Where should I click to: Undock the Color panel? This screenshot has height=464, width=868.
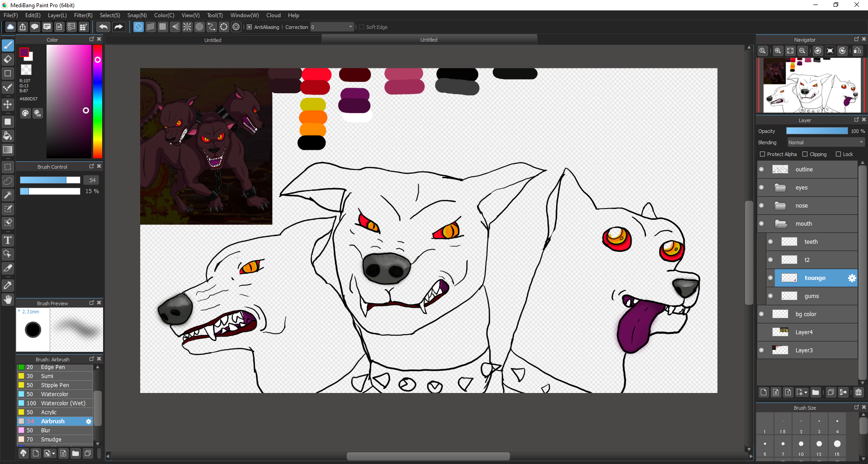pyautogui.click(x=92, y=39)
